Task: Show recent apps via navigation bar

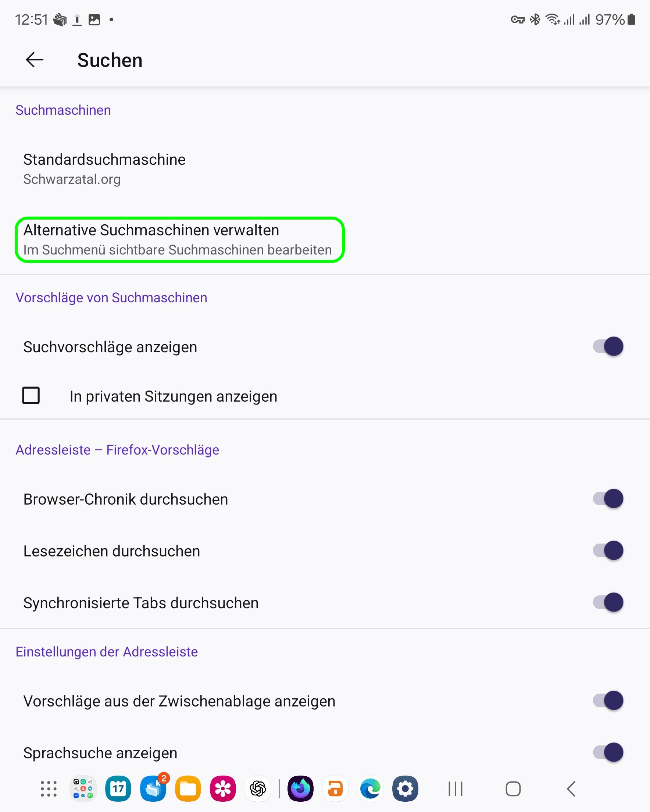Action: pyautogui.click(x=455, y=789)
